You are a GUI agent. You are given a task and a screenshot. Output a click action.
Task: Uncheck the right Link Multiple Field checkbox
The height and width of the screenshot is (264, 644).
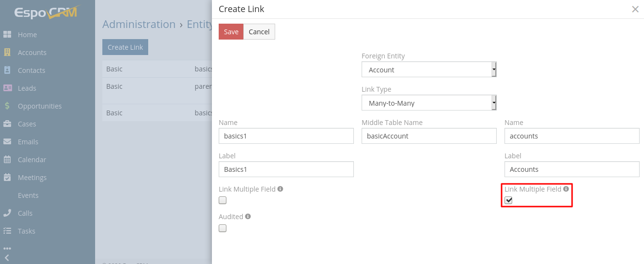[x=508, y=200]
